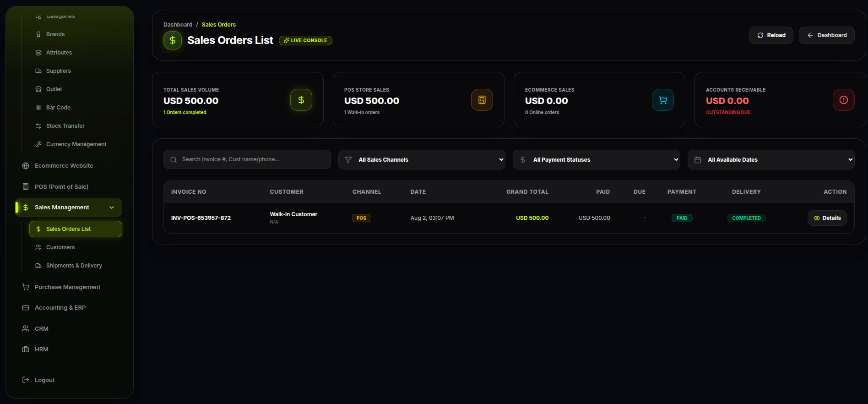Click the filter funnel icon
The height and width of the screenshot is (404, 868).
(x=348, y=160)
